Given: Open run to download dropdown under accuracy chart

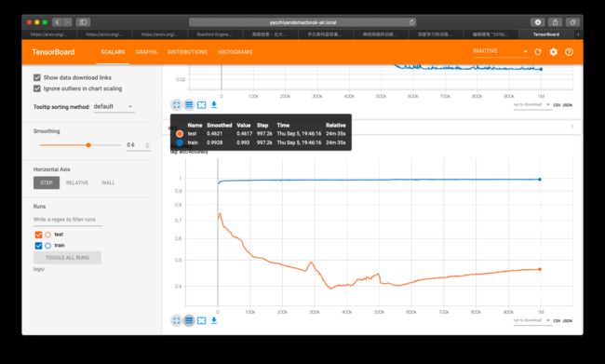Looking at the screenshot, I should 531,321.
